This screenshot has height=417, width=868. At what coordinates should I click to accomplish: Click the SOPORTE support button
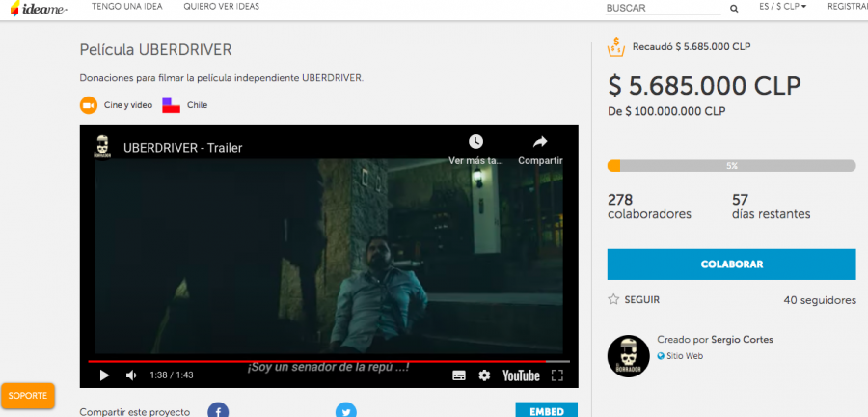tap(28, 396)
